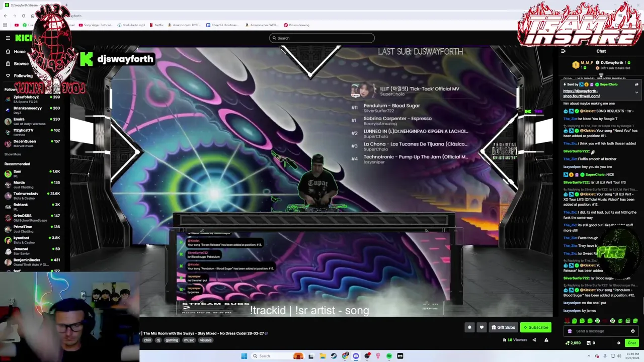Open volume control in system tray
Image resolution: width=644 pixels, height=362 pixels.
pos(618,356)
